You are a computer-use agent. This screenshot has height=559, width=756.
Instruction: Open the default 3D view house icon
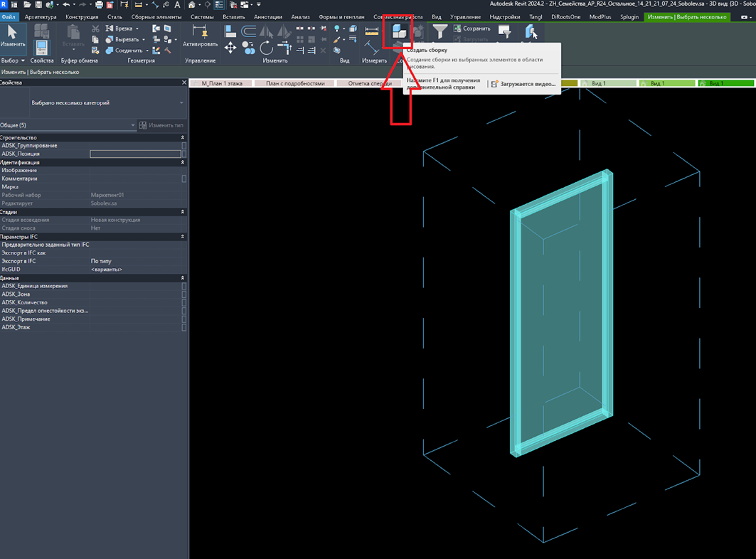click(192, 4)
